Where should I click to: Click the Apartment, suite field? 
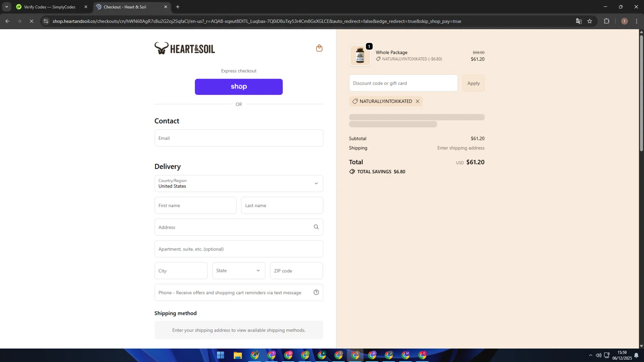coord(239,249)
